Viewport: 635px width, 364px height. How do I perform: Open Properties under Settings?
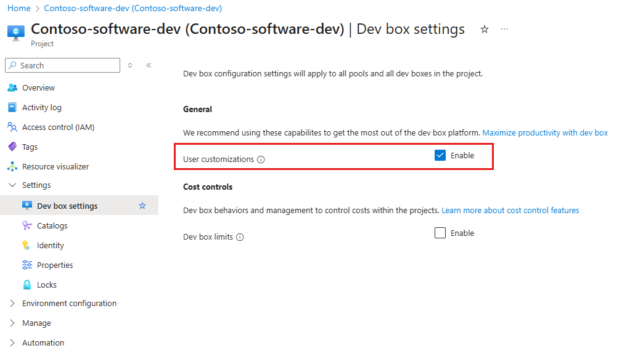[55, 265]
